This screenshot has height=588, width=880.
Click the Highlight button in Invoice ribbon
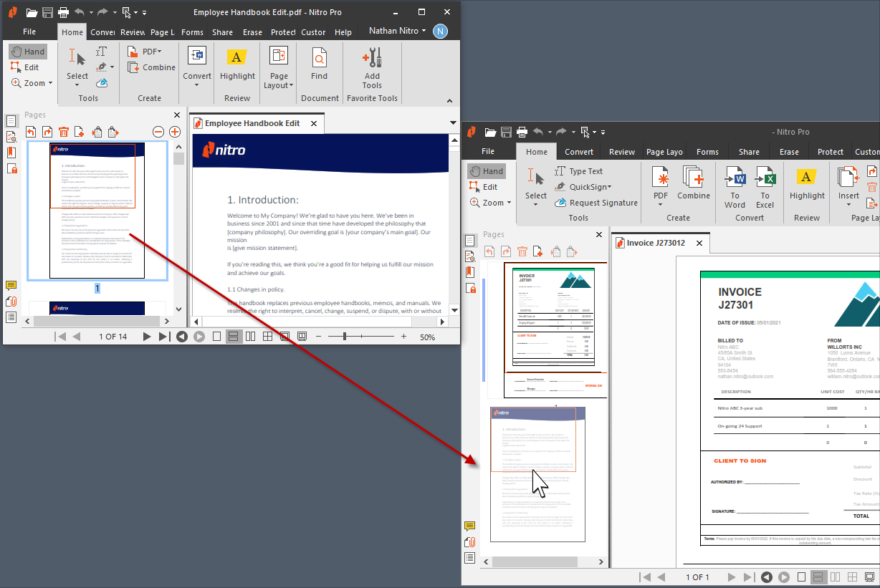tap(807, 186)
